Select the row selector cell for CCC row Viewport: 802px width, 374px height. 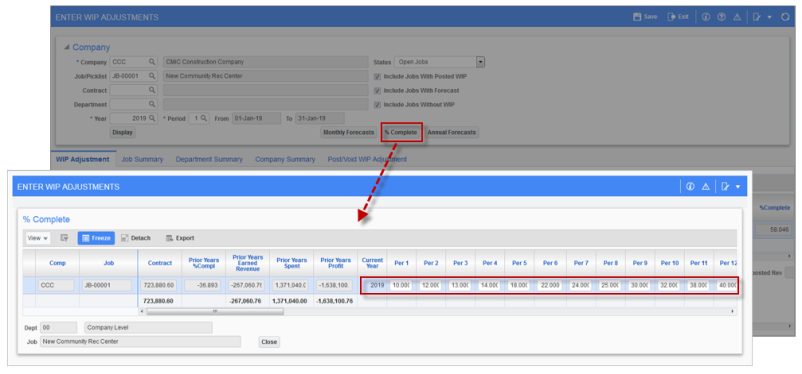point(29,285)
